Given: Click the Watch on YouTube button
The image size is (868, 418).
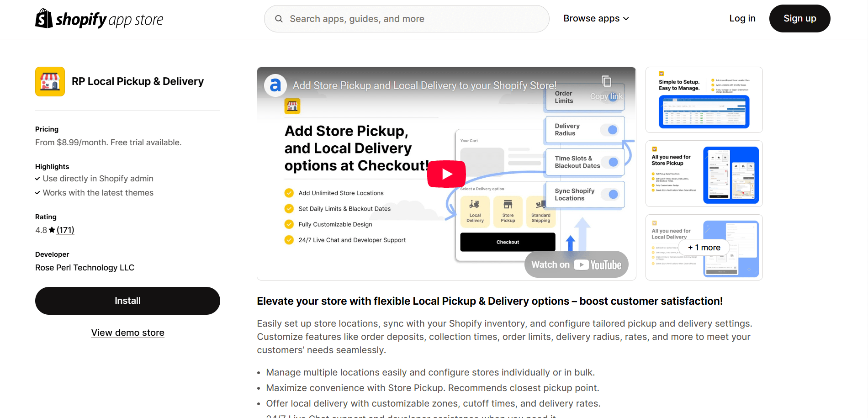Looking at the screenshot, I should tap(577, 265).
